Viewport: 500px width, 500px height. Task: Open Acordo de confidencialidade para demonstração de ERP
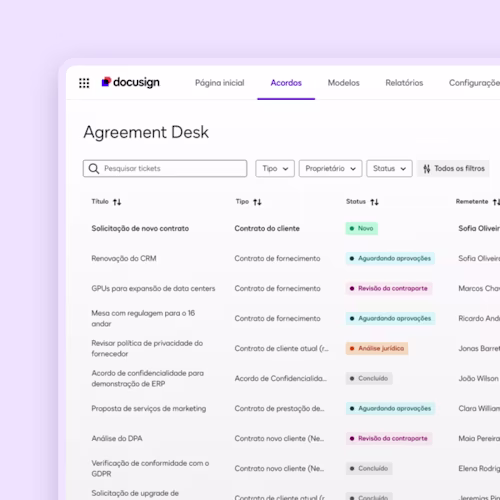148,378
